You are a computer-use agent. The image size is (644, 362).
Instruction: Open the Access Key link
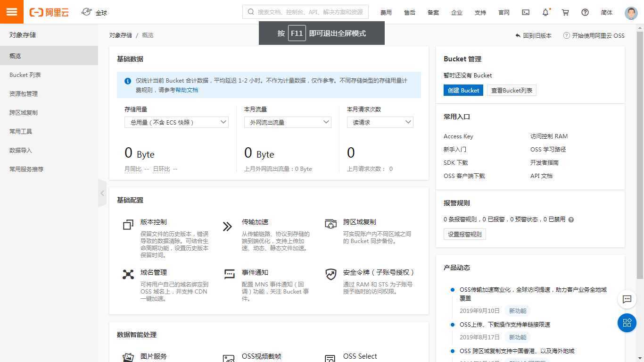click(x=458, y=136)
